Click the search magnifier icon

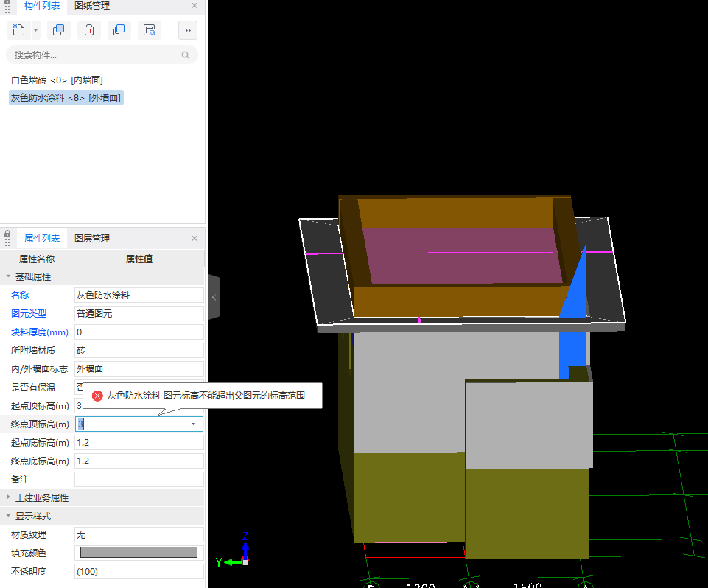pyautogui.click(x=186, y=55)
